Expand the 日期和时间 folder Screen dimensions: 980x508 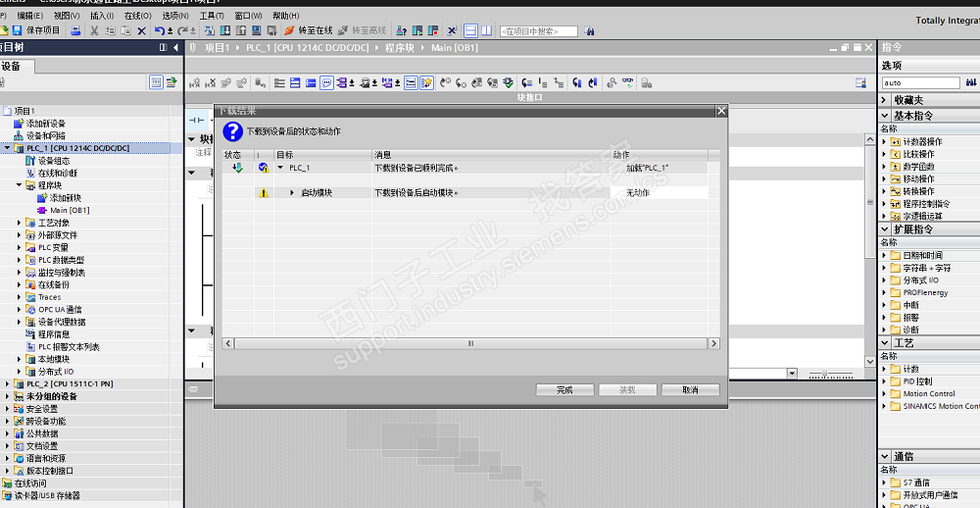[x=884, y=255]
